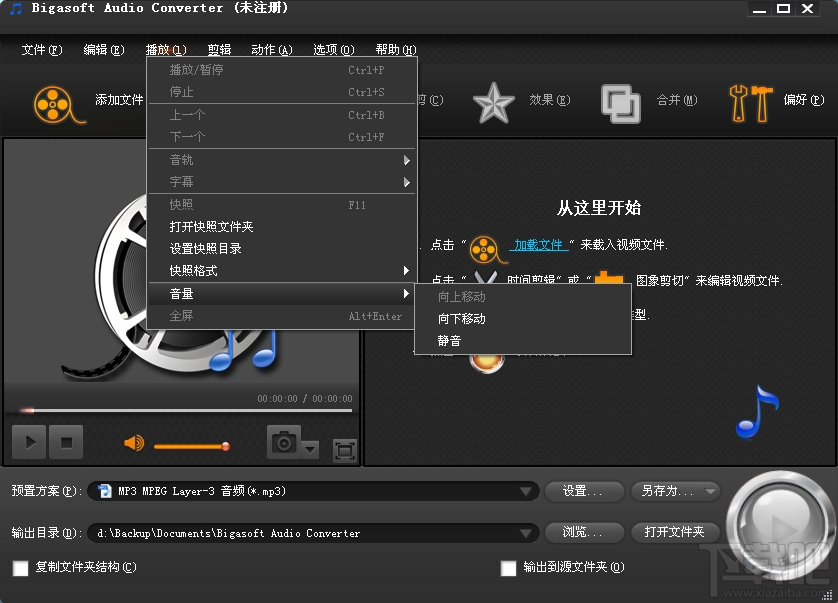Expand the 快照格式 submenu
The image size is (838, 603).
pos(194,270)
